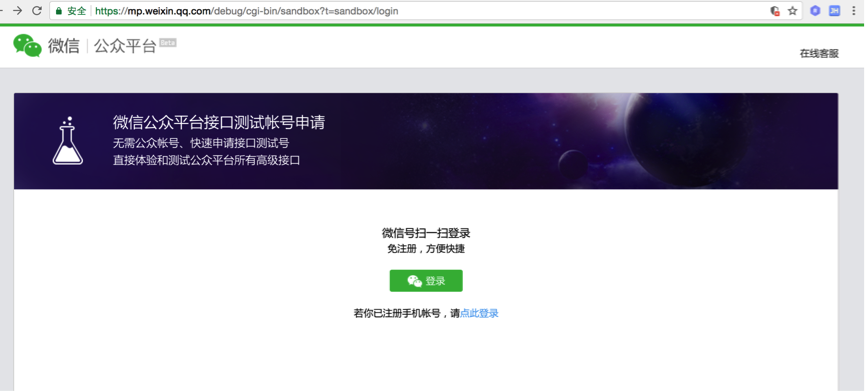Open the 点此登录 link
Viewport: 865px width, 391px height.
479,313
